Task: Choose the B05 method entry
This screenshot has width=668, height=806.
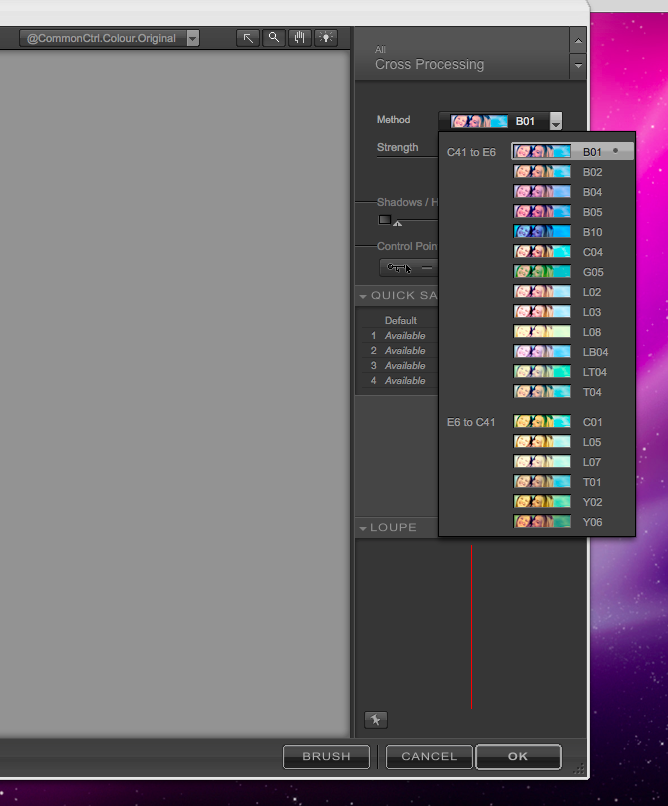Action: pyautogui.click(x=572, y=212)
